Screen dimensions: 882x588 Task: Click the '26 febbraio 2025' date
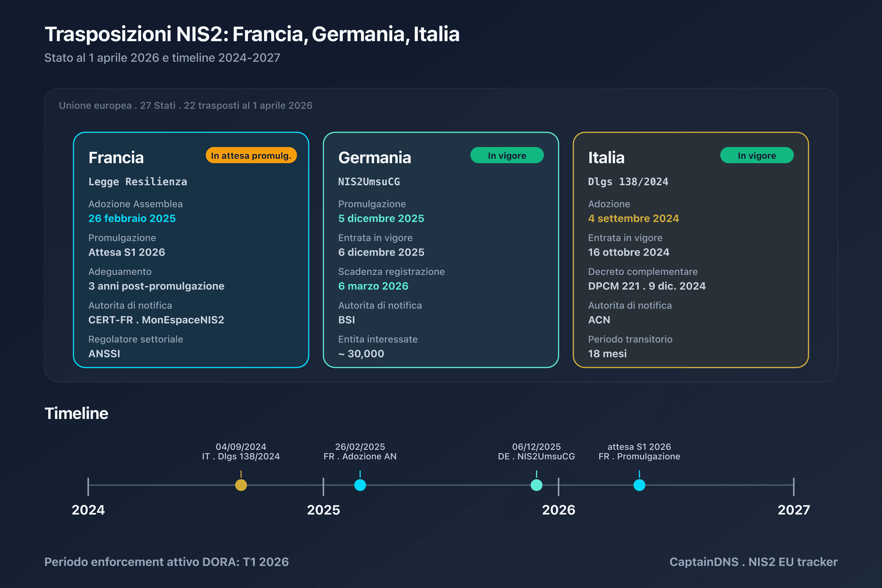click(132, 218)
